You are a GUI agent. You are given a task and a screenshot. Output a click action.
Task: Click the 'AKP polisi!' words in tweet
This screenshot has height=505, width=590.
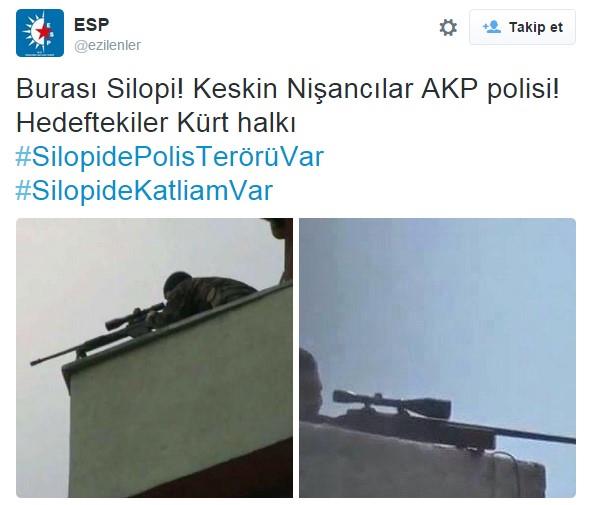coord(490,90)
